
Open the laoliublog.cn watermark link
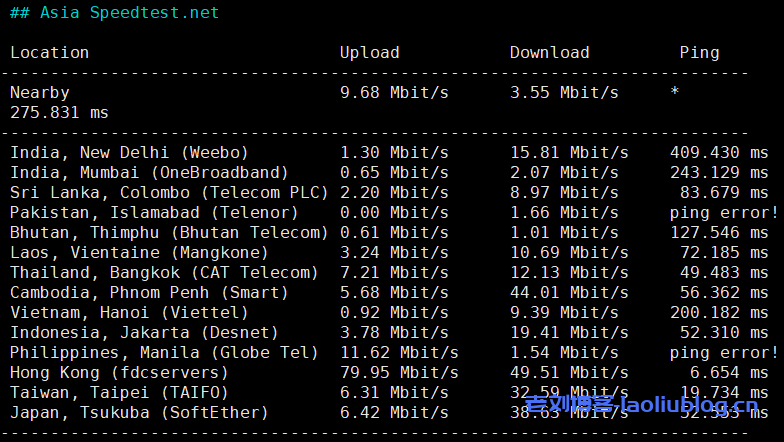pos(640,405)
